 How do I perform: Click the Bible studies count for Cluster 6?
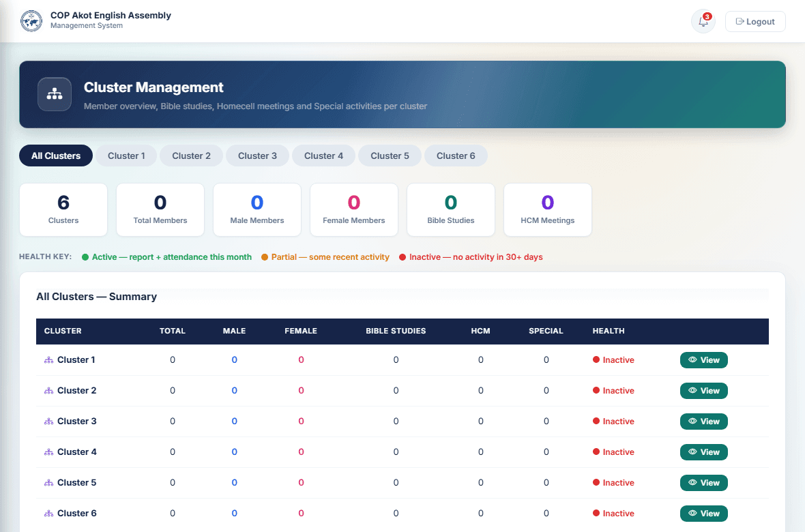coord(396,514)
